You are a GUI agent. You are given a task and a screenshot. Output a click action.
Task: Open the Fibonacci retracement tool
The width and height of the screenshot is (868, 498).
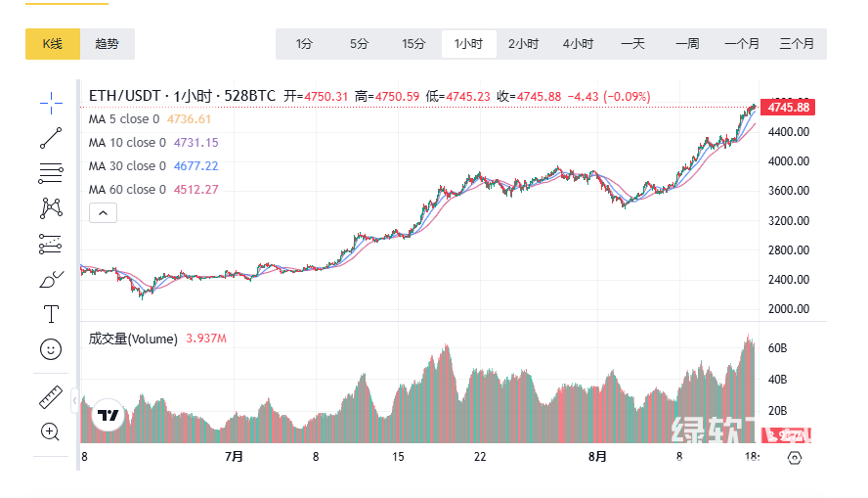click(51, 174)
